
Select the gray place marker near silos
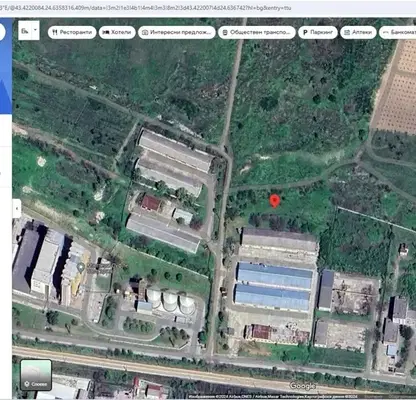coord(80,267)
